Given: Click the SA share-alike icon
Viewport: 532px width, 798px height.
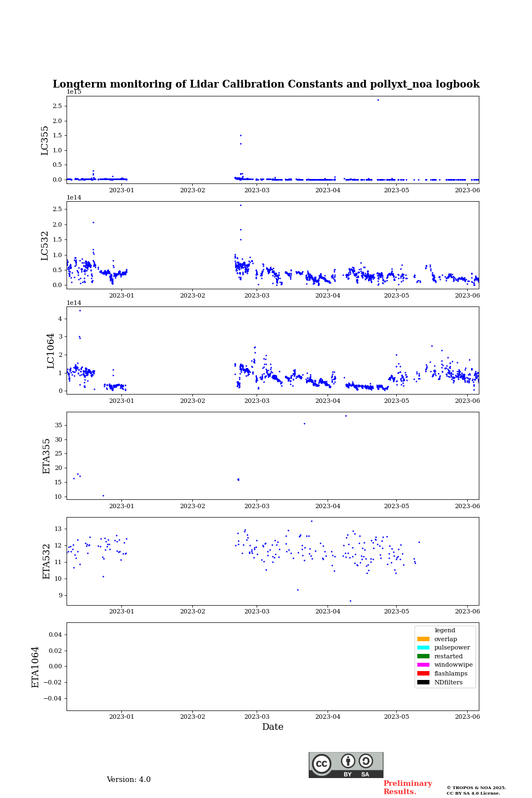Looking at the screenshot, I should [366, 761].
